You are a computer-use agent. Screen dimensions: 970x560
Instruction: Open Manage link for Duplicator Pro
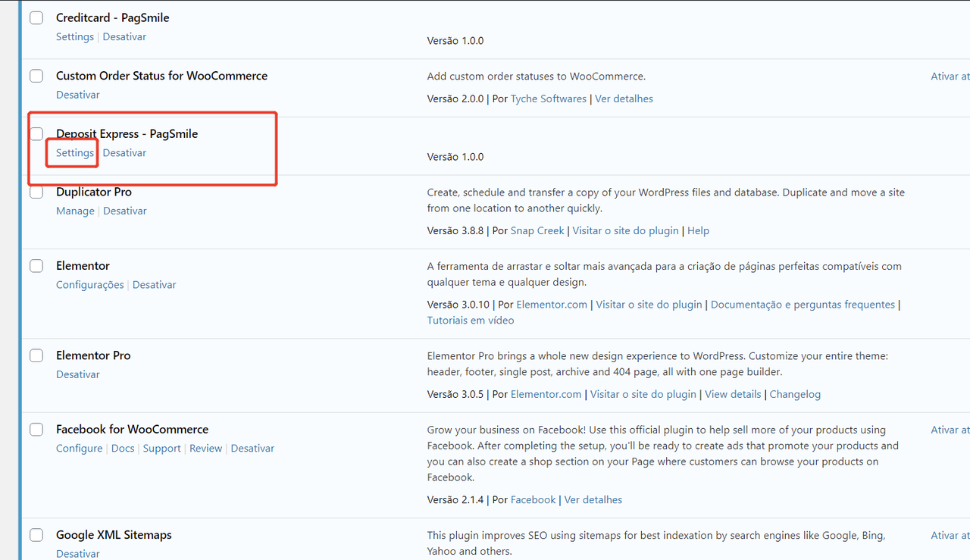point(75,211)
